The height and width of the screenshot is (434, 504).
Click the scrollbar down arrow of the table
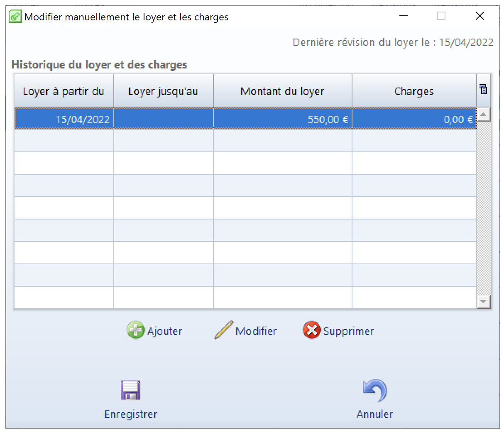point(484,302)
